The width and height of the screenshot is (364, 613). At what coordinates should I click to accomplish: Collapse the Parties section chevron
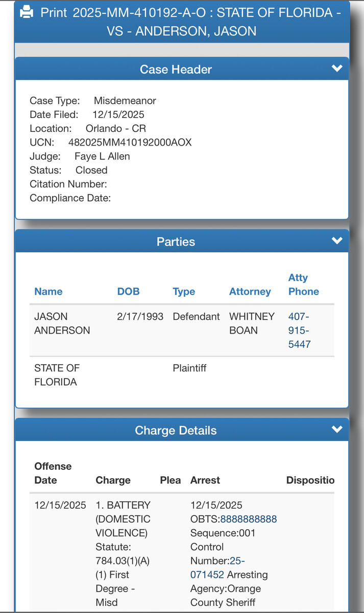[x=337, y=241]
